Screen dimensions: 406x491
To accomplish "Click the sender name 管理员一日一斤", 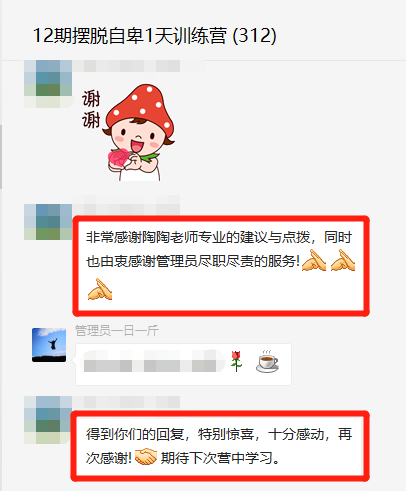I will 117,331.
